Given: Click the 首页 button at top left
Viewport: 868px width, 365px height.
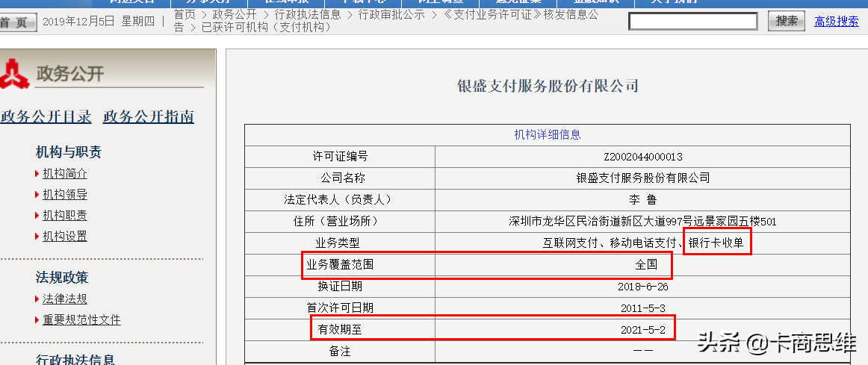Looking at the screenshot, I should click(x=17, y=22).
